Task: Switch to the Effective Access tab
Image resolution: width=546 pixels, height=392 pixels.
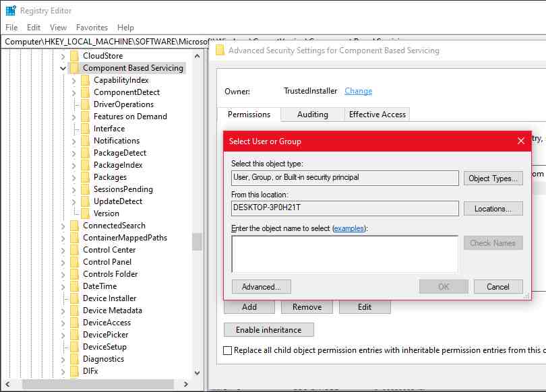Action: [377, 115]
